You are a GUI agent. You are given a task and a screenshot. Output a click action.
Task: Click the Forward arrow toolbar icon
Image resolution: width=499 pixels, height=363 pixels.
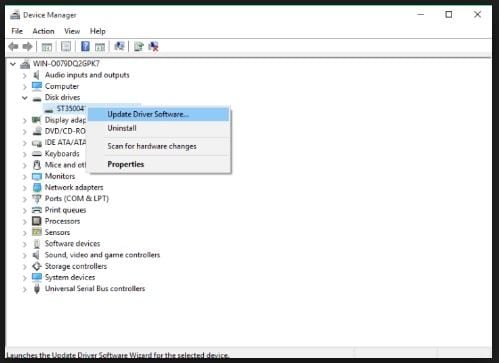27,46
